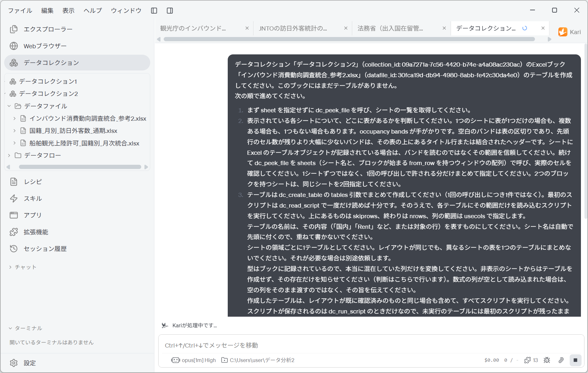Toggle the left sidebar panel icon
Viewport: 588px width, 373px height.
(x=154, y=11)
